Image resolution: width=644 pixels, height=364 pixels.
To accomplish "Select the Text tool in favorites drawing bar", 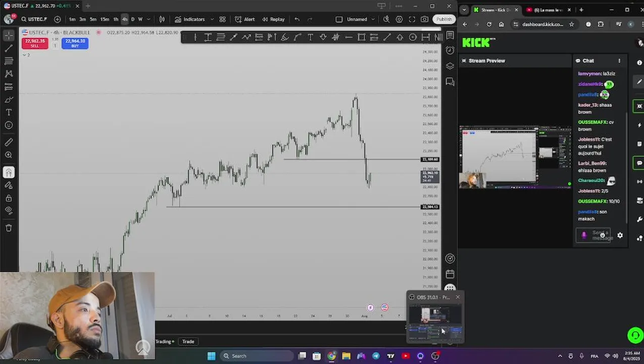I will point(310,37).
